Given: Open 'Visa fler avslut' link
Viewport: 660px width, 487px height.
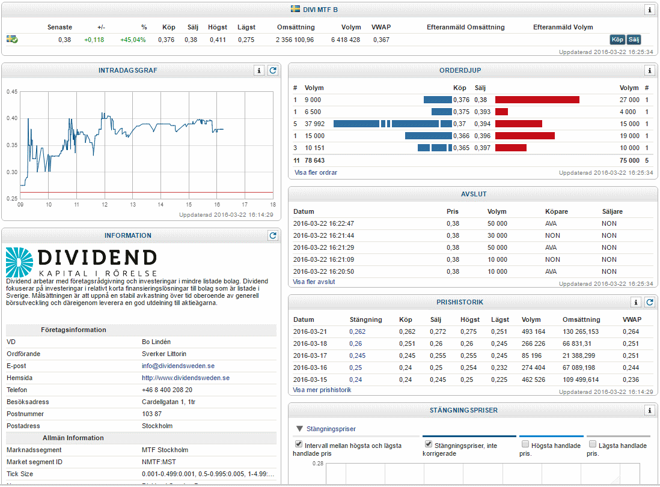Looking at the screenshot, I should pyautogui.click(x=314, y=282).
